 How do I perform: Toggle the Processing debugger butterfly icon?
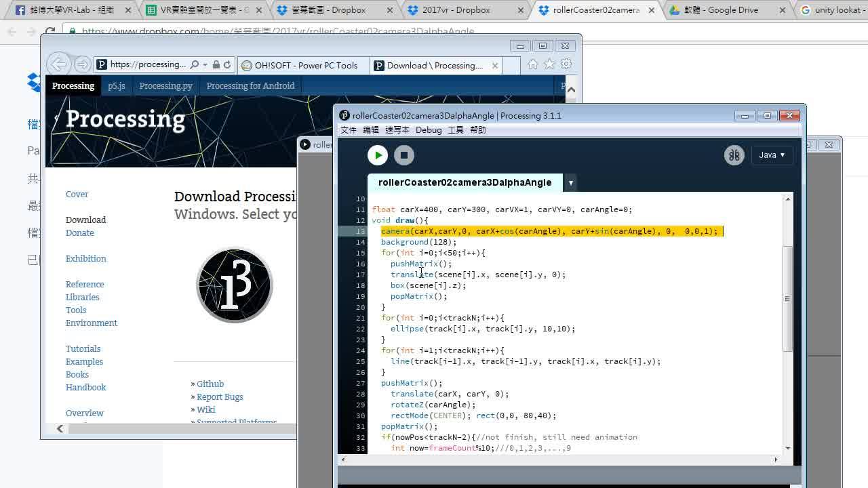tap(734, 155)
